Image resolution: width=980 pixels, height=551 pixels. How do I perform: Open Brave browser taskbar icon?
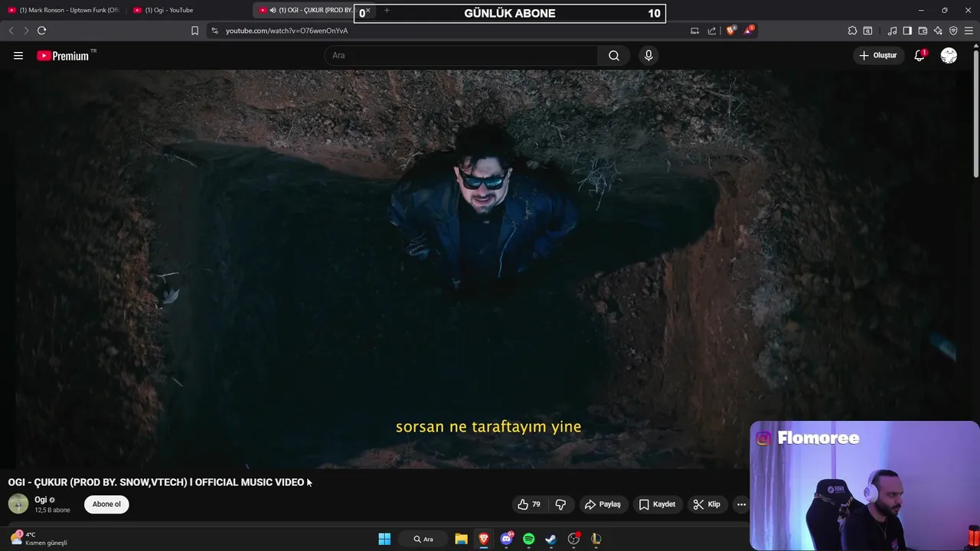[x=484, y=539]
